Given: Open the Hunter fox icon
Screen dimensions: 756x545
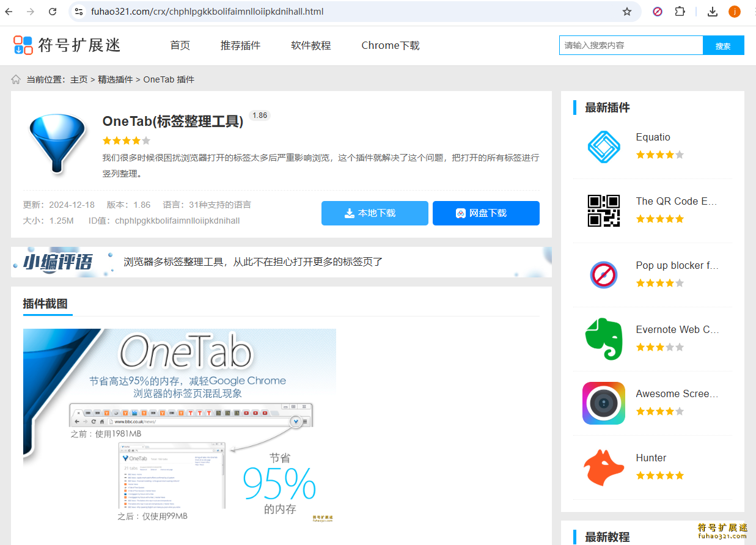Looking at the screenshot, I should pyautogui.click(x=604, y=467).
